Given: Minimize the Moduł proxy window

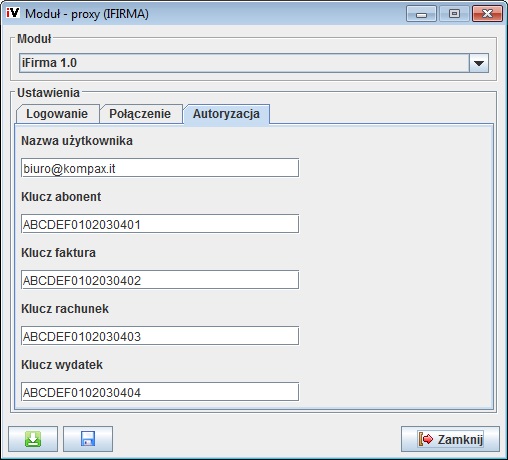Looking at the screenshot, I should 421,14.
